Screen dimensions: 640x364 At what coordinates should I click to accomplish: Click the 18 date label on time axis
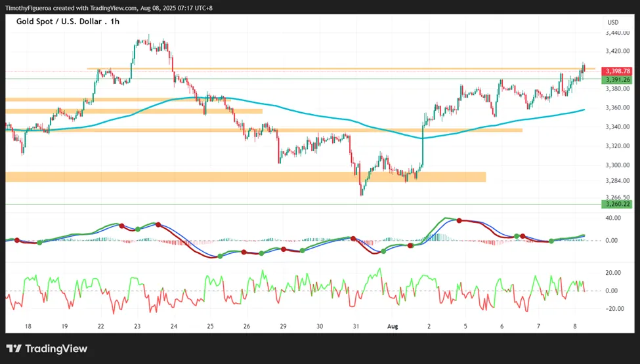(x=28, y=327)
